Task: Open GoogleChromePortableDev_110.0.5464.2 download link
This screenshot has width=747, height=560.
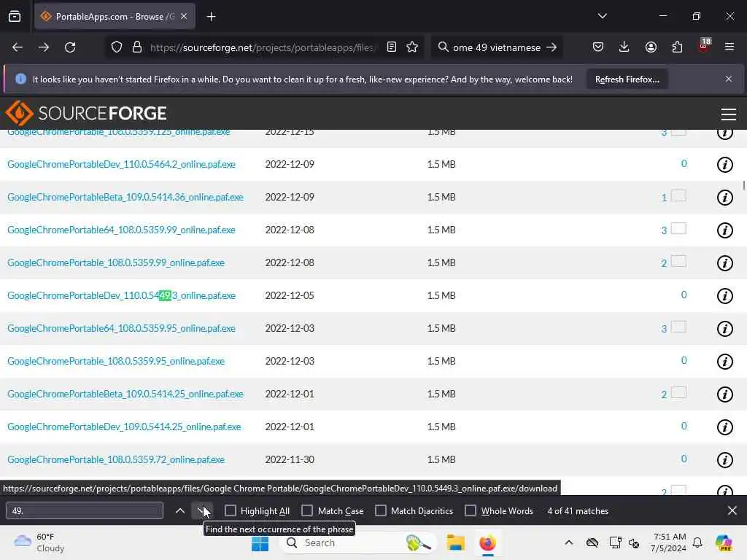Action: [122, 164]
